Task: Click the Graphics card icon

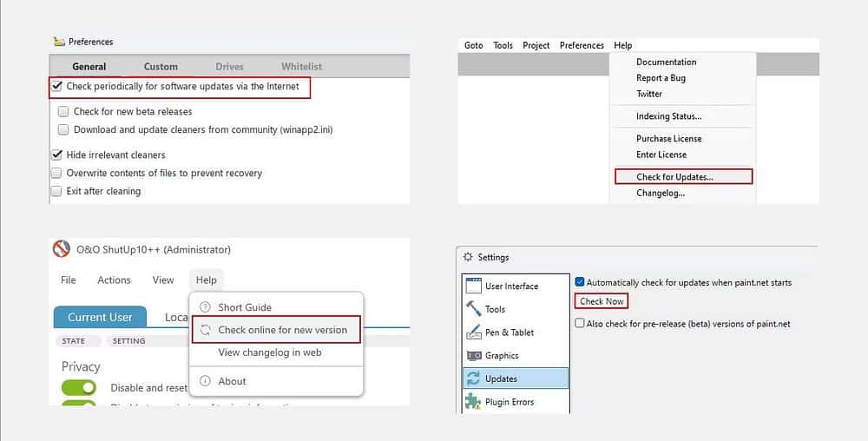Action: (473, 355)
